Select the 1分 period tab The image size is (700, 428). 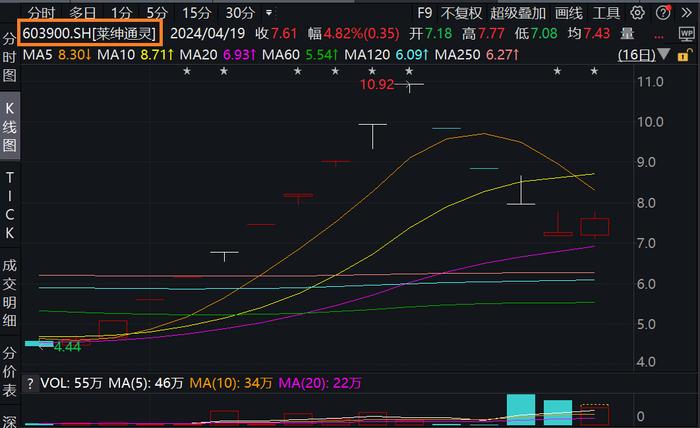(x=121, y=13)
